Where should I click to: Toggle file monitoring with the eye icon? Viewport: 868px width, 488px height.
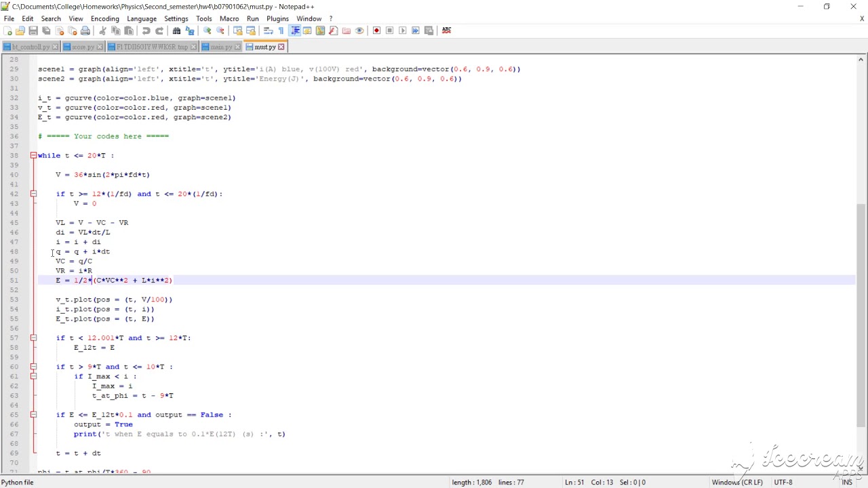(x=359, y=30)
